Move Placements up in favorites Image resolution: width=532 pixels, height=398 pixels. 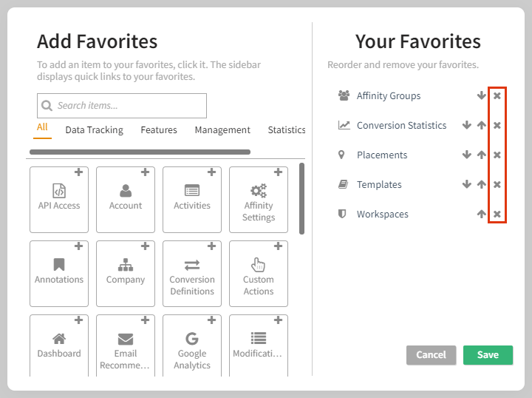[x=482, y=155]
